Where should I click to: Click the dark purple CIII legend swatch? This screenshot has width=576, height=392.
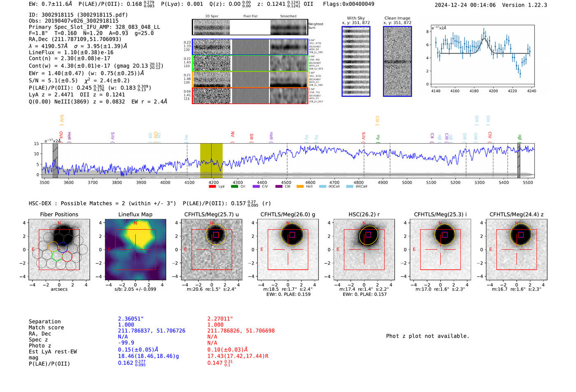(x=279, y=187)
